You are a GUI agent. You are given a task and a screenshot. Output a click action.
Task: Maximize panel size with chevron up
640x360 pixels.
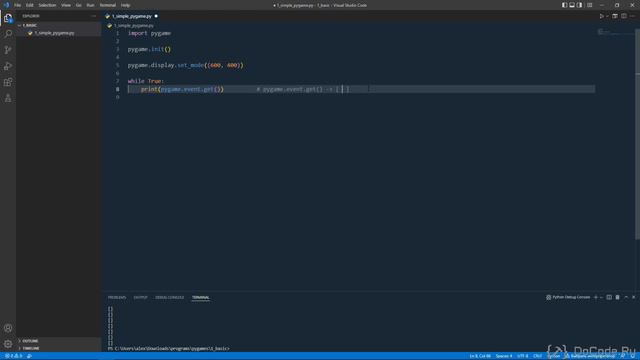point(626,297)
